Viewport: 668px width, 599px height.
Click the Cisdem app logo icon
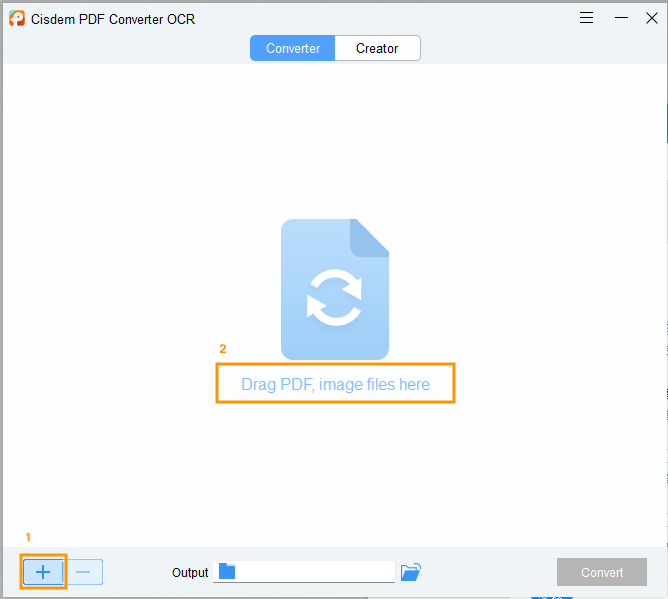pyautogui.click(x=17, y=19)
